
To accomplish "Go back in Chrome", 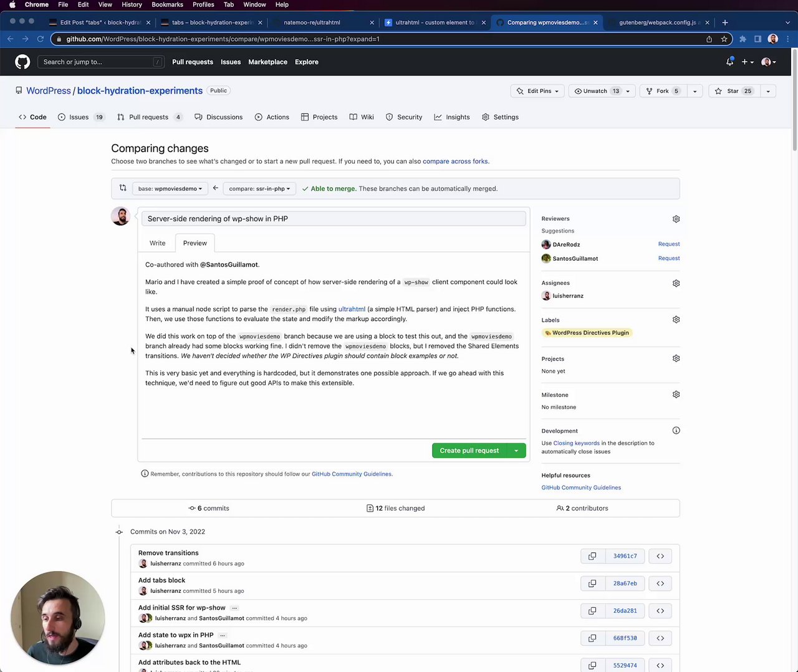I will point(11,39).
